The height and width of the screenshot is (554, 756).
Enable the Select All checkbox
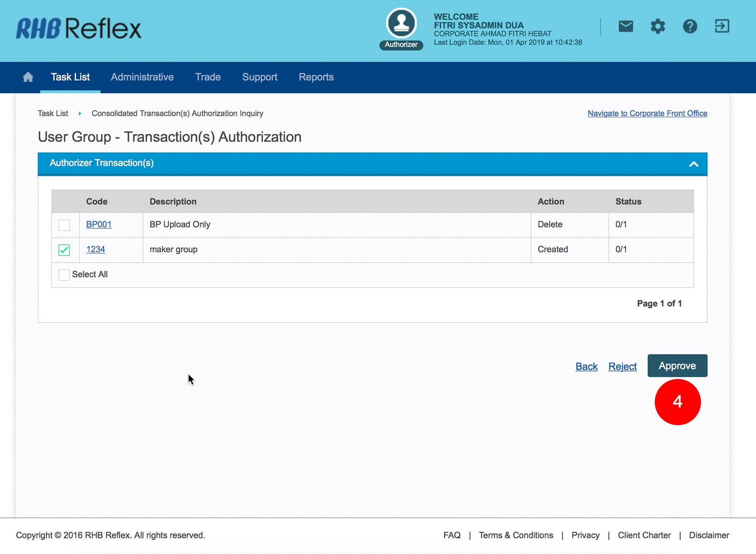click(64, 275)
